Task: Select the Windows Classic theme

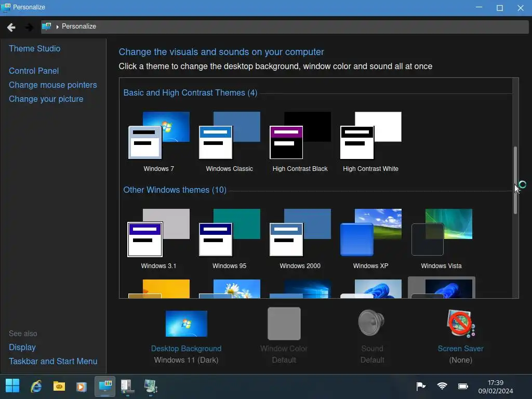Action: [229, 141]
